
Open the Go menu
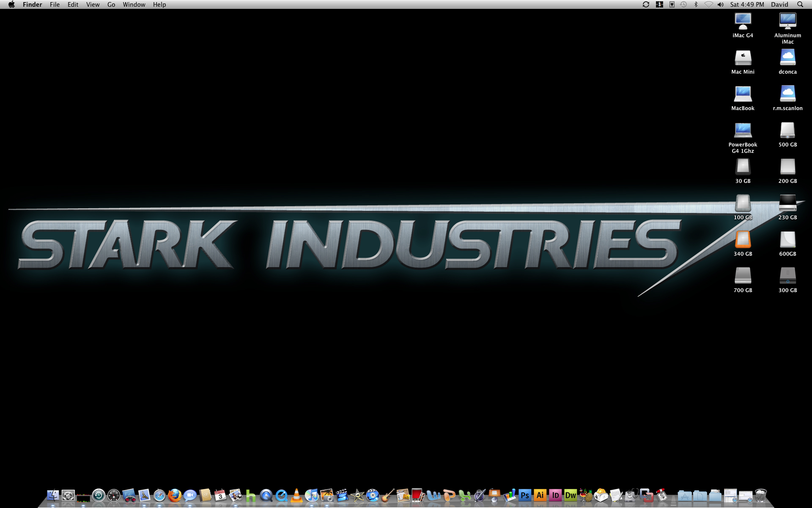point(111,4)
